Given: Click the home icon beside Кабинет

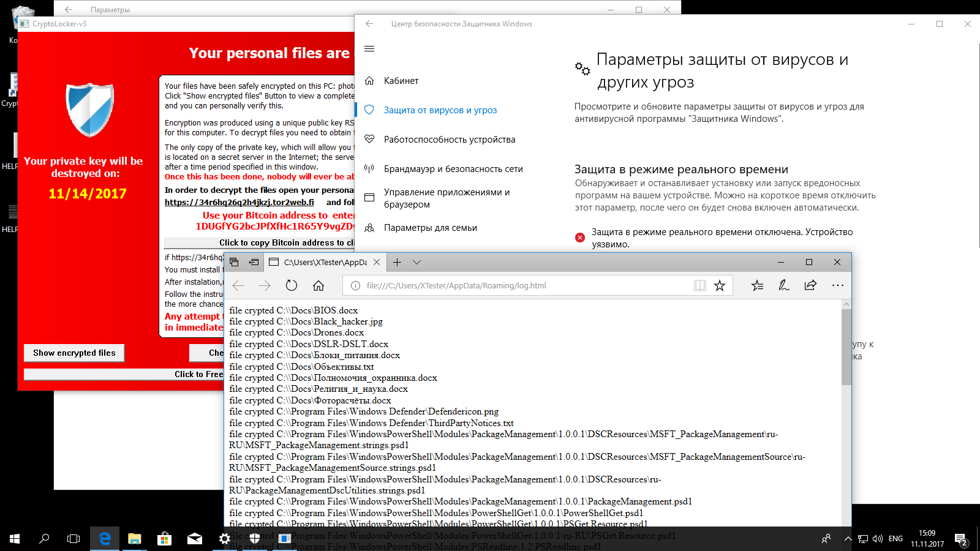Looking at the screenshot, I should click(369, 80).
